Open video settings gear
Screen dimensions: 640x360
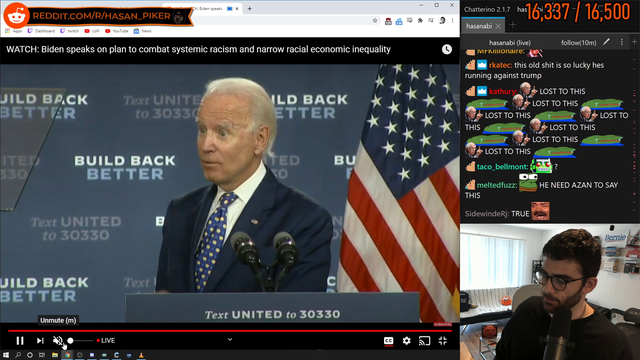[407, 340]
